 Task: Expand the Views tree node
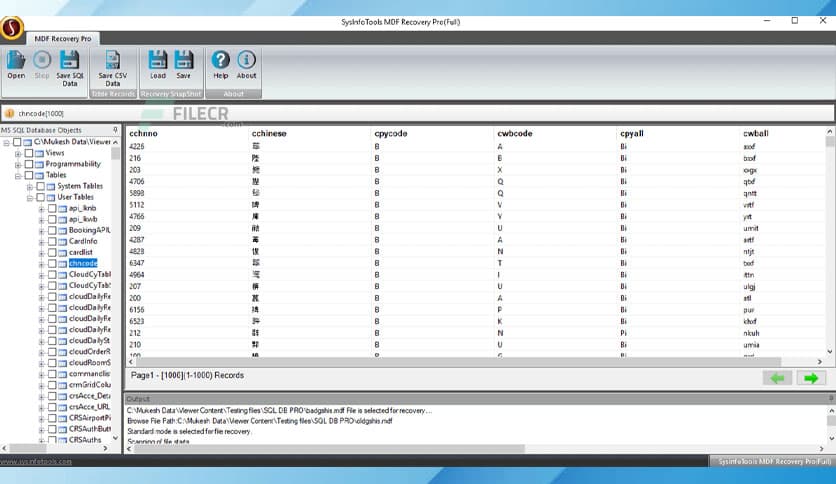tap(18, 154)
